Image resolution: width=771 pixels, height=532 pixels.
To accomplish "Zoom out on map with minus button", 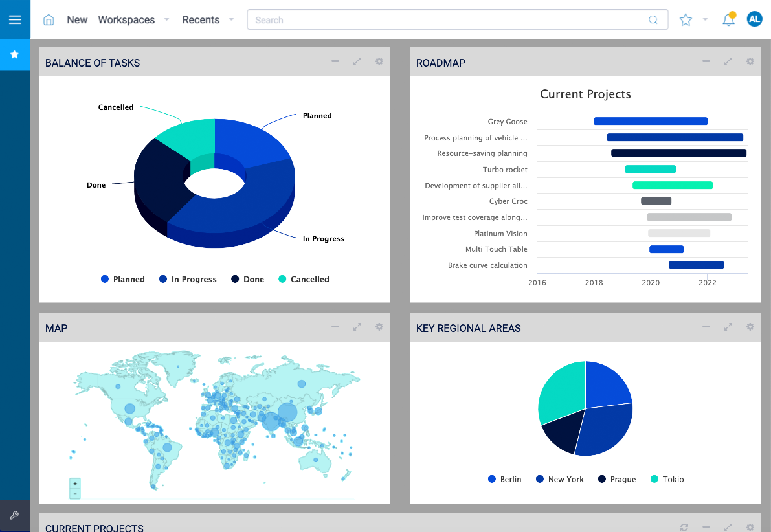I will pyautogui.click(x=75, y=494).
